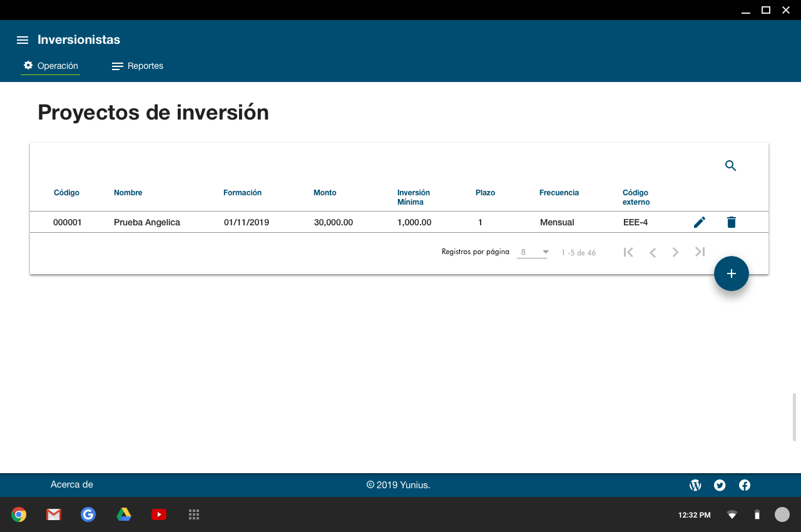801x532 pixels.
Task: Expand the Registros por página dropdown
Action: (533, 252)
